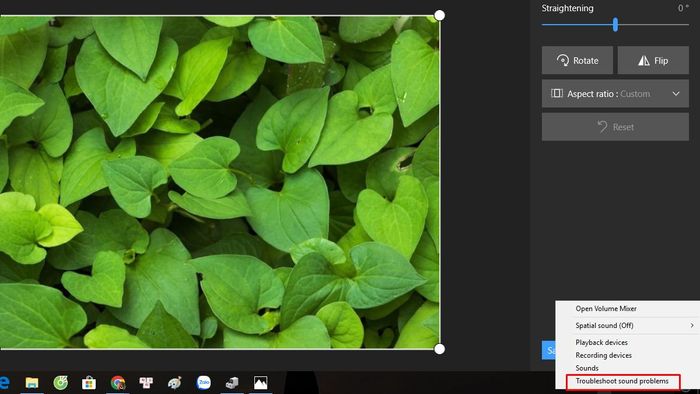Select Troubleshoot sound problems
Viewport: 700px width, 394px height.
coord(622,381)
